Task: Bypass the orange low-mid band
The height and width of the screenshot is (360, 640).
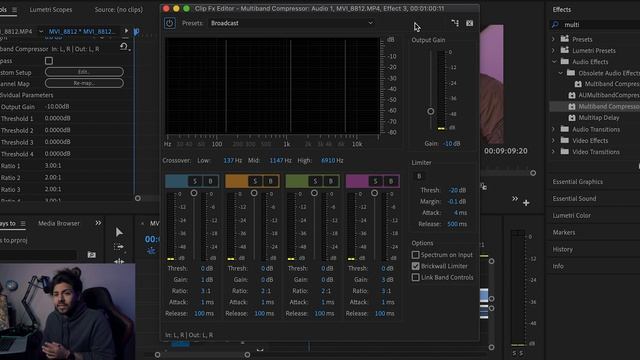Action: pos(270,181)
